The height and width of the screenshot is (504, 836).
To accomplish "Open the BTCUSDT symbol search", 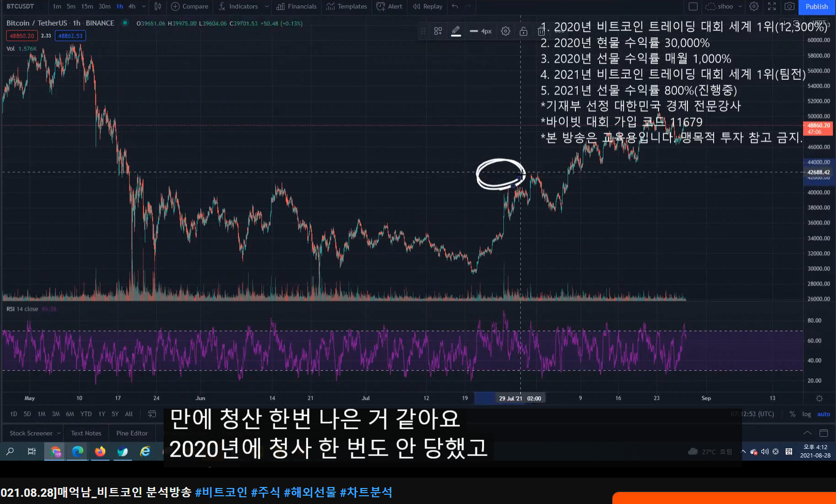I will coord(21,7).
